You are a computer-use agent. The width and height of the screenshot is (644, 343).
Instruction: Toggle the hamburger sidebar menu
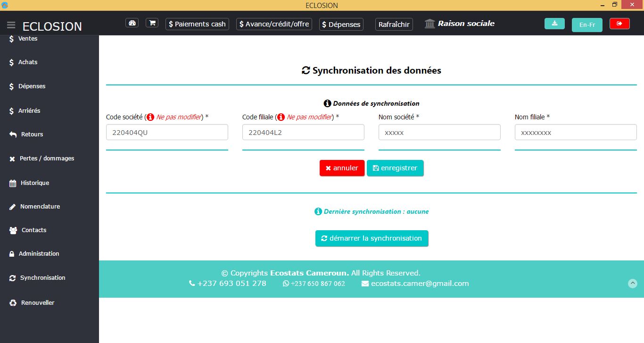(11, 25)
